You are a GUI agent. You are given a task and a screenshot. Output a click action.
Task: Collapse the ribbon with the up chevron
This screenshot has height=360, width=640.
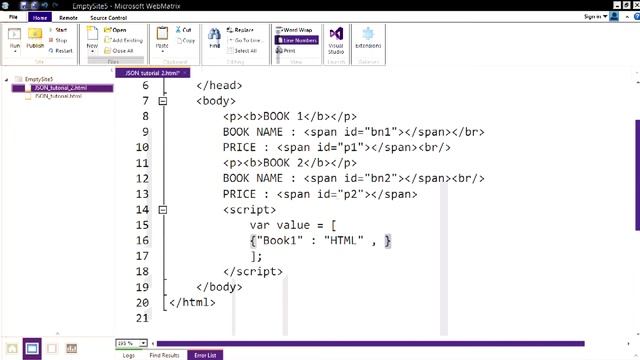click(x=627, y=17)
